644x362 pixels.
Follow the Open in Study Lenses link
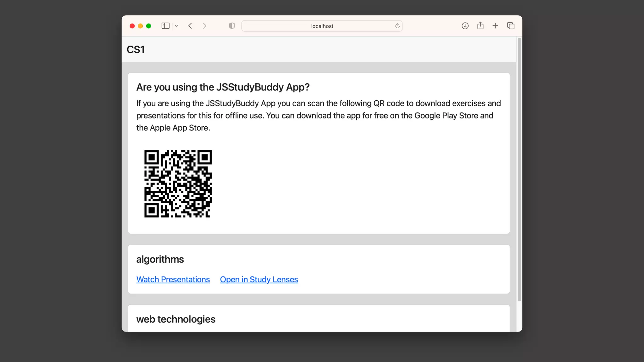click(x=259, y=279)
